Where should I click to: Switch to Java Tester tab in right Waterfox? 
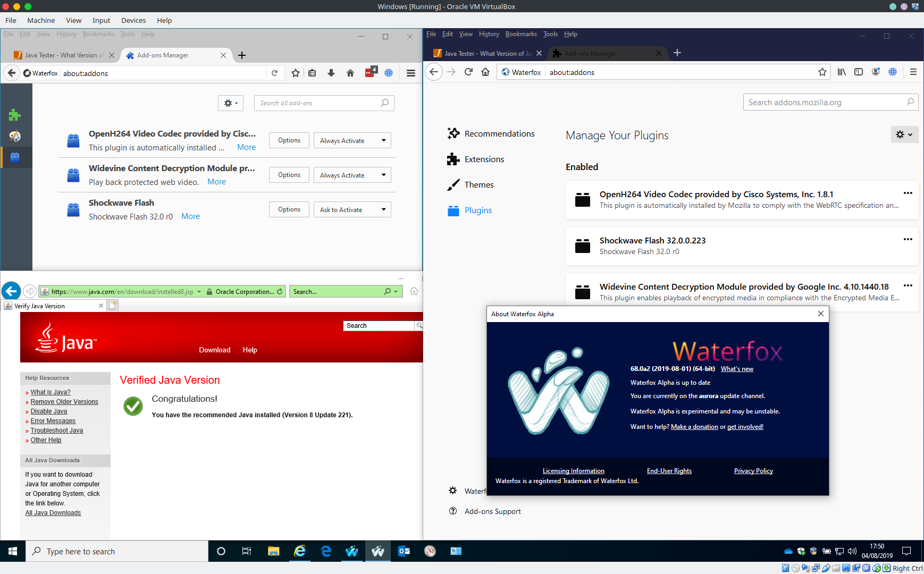click(x=488, y=53)
